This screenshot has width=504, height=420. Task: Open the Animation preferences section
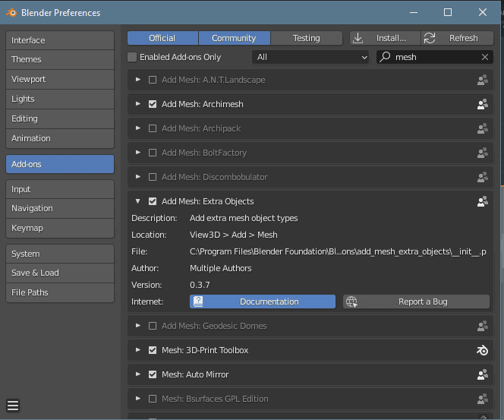pyautogui.click(x=60, y=138)
